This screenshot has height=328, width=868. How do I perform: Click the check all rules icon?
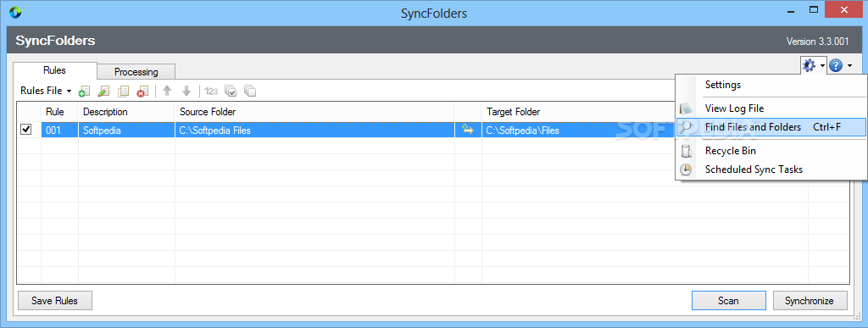click(x=231, y=92)
